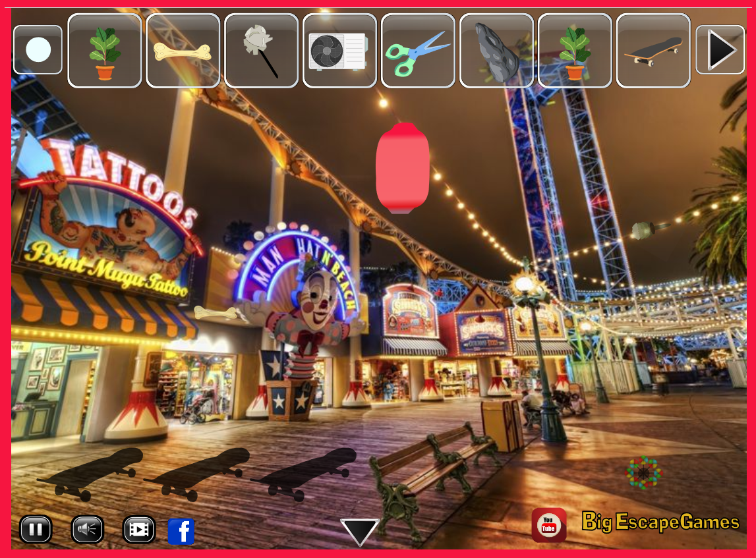Viewport: 756px width, 558px height.
Task: Pause the game
Action: click(x=36, y=529)
